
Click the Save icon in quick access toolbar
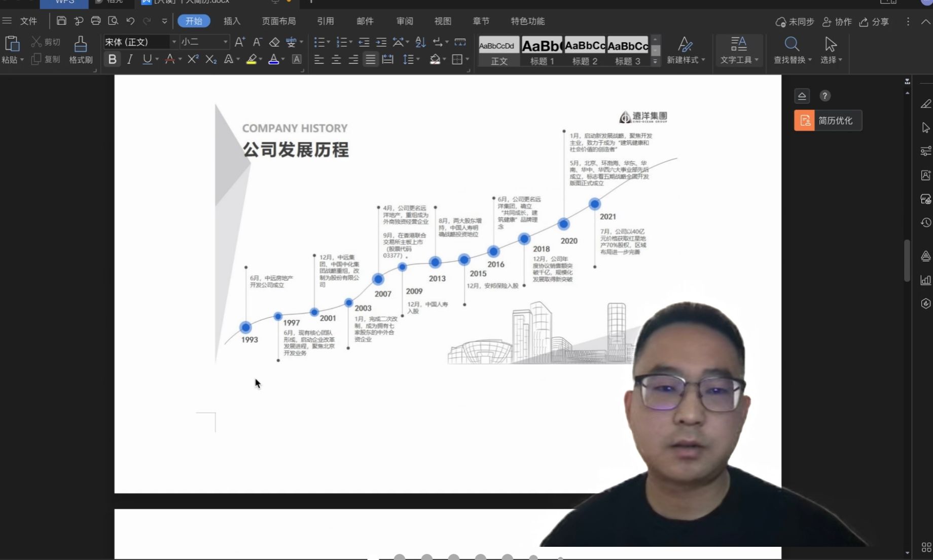click(x=61, y=21)
